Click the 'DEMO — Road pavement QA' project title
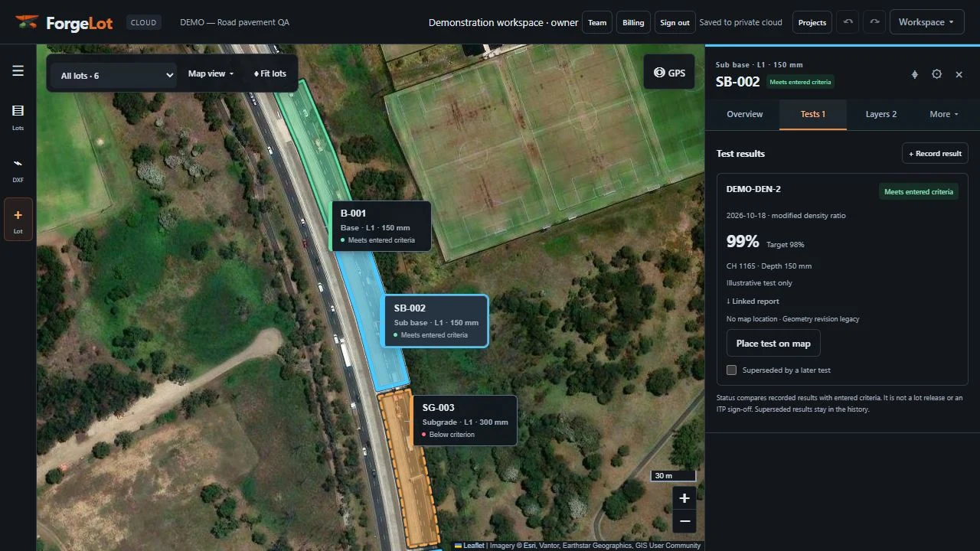 pyautogui.click(x=234, y=22)
